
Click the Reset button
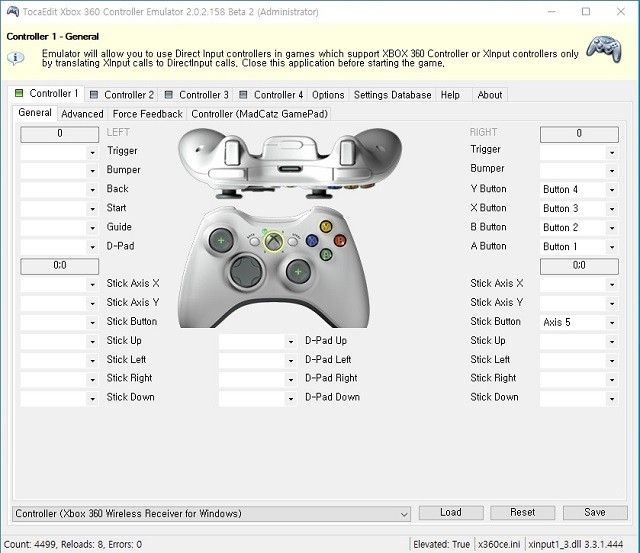pyautogui.click(x=522, y=513)
